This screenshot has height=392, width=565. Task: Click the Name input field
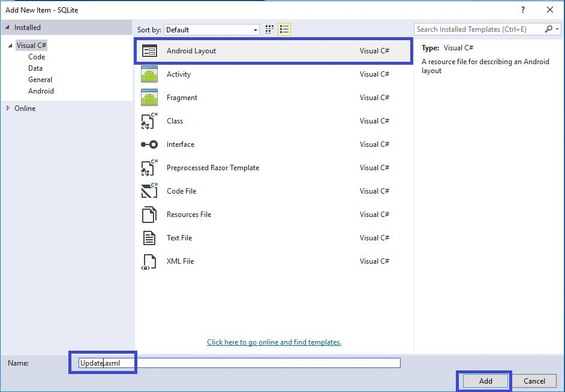pos(240,363)
